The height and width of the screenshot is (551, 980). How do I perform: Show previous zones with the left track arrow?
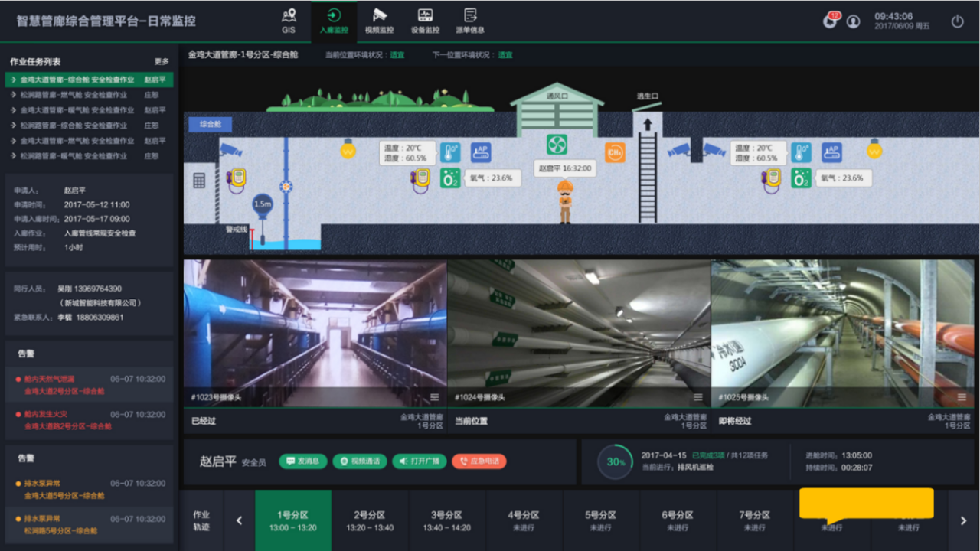[239, 520]
